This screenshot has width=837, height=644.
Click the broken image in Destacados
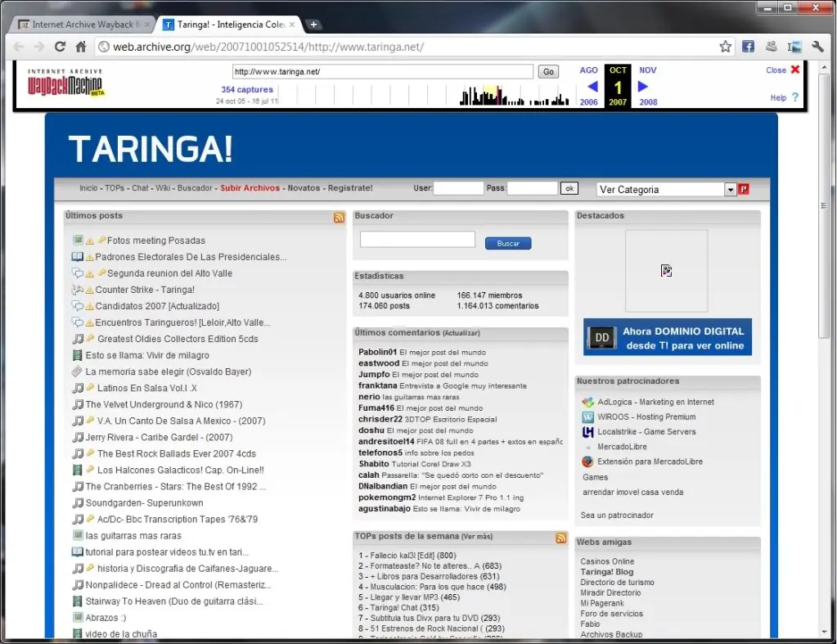(x=666, y=271)
